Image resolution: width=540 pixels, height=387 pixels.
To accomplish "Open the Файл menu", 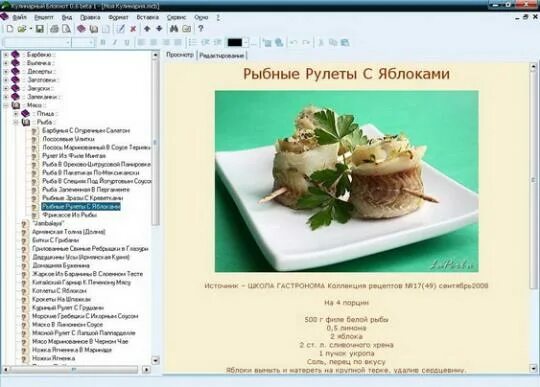I will (19, 17).
